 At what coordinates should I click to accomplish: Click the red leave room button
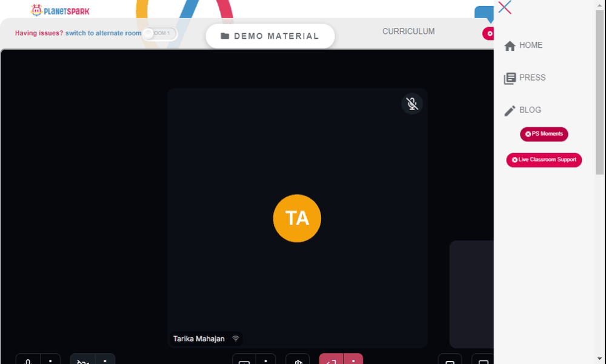pos(331,360)
